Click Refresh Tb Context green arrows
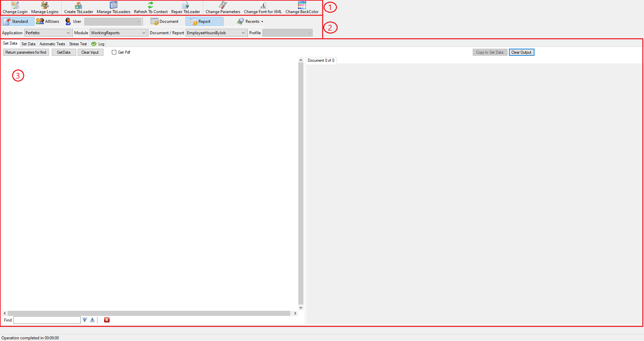 tap(151, 5)
